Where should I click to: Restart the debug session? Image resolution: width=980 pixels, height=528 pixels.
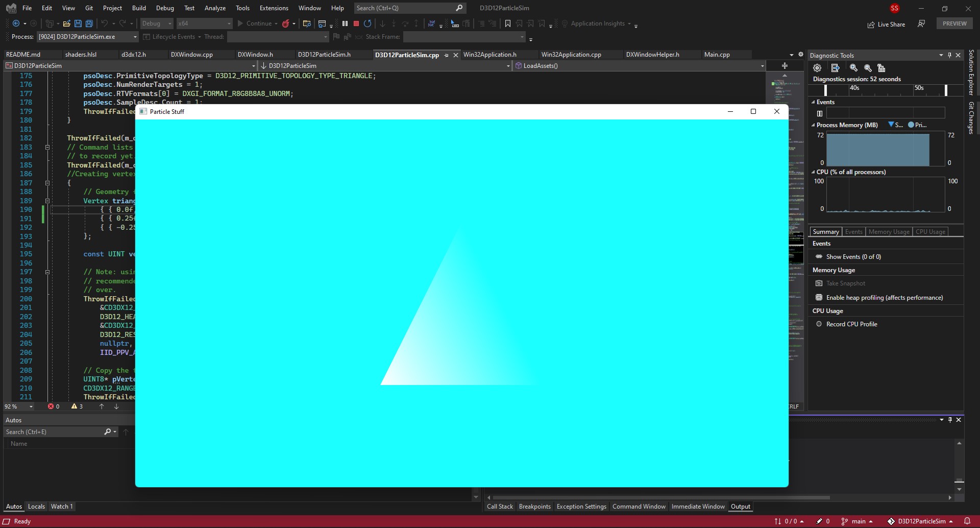[367, 23]
